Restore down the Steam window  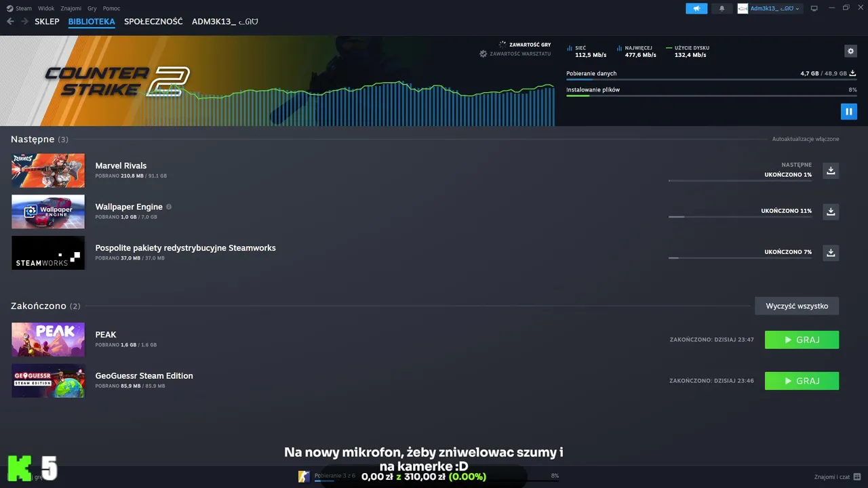click(x=846, y=8)
